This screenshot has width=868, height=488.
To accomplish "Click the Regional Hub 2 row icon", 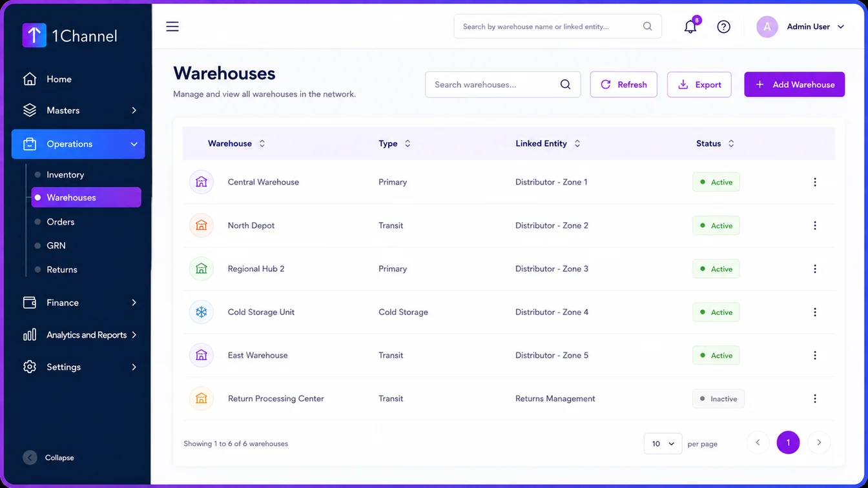I will 201,269.
